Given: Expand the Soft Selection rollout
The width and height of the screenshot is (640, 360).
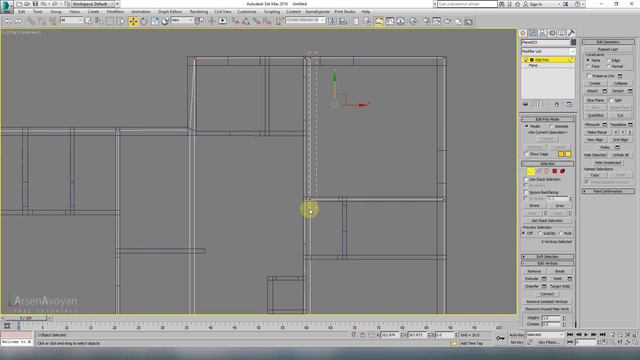Looking at the screenshot, I should pos(547,257).
